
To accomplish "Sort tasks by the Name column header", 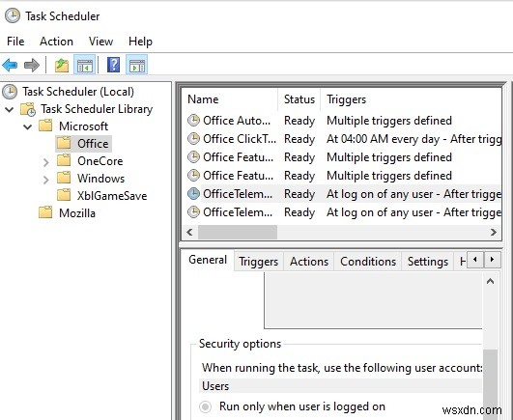I will pos(230,99).
